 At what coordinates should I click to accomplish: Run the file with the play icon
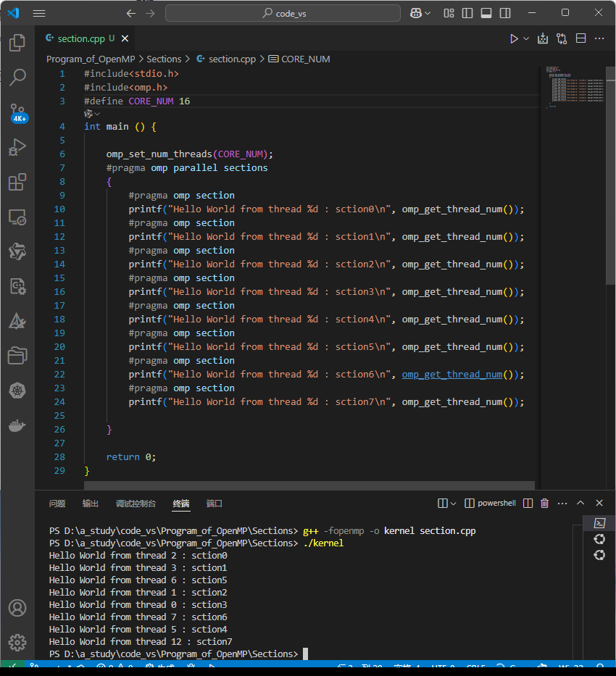pyautogui.click(x=514, y=39)
